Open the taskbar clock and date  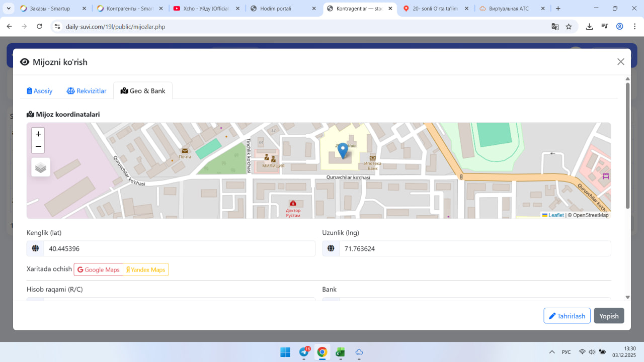pyautogui.click(x=624, y=352)
